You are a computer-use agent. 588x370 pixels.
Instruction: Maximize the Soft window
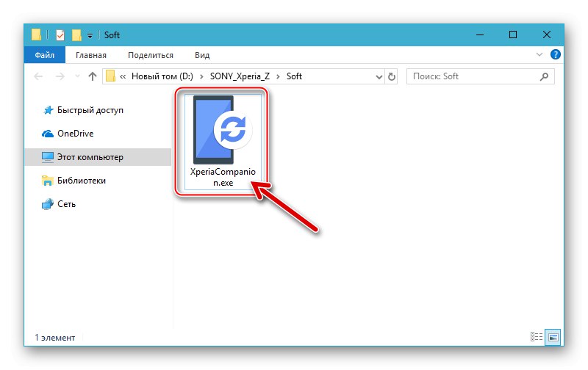(x=513, y=35)
